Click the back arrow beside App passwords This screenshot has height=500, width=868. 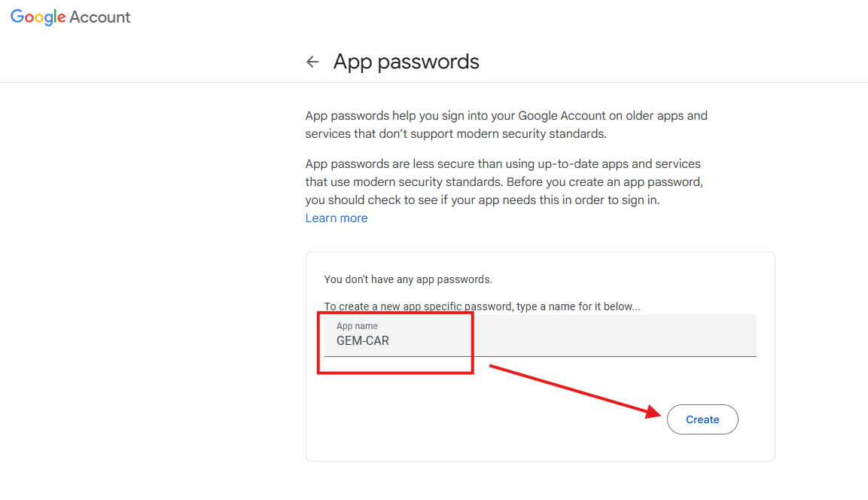[312, 62]
